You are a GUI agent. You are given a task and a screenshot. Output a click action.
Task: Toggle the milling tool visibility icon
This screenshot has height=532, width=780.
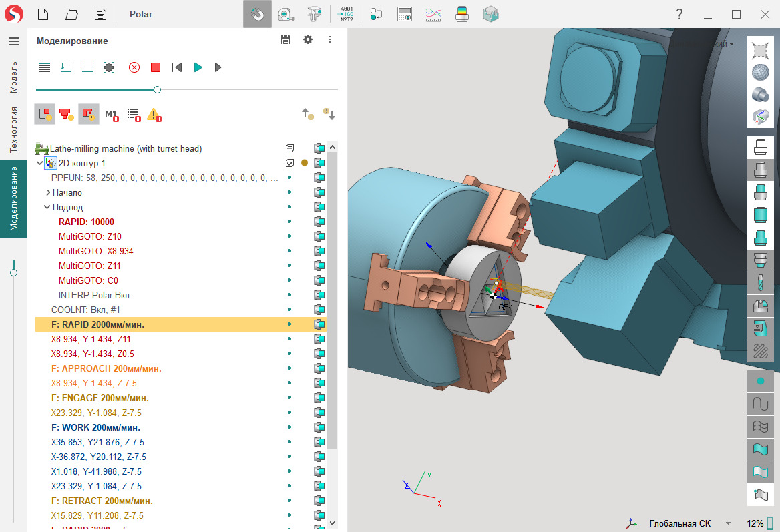760,282
